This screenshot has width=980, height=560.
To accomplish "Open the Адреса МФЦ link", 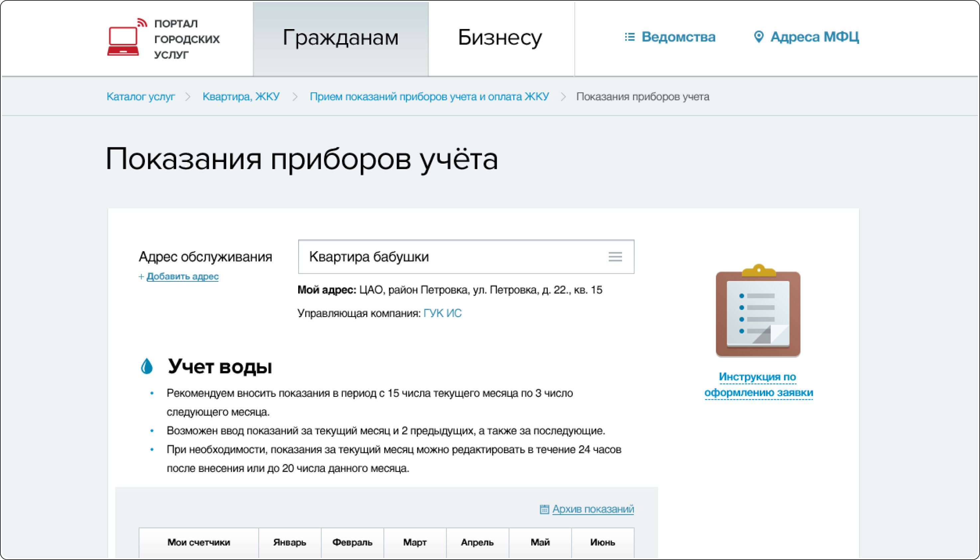I will [814, 37].
